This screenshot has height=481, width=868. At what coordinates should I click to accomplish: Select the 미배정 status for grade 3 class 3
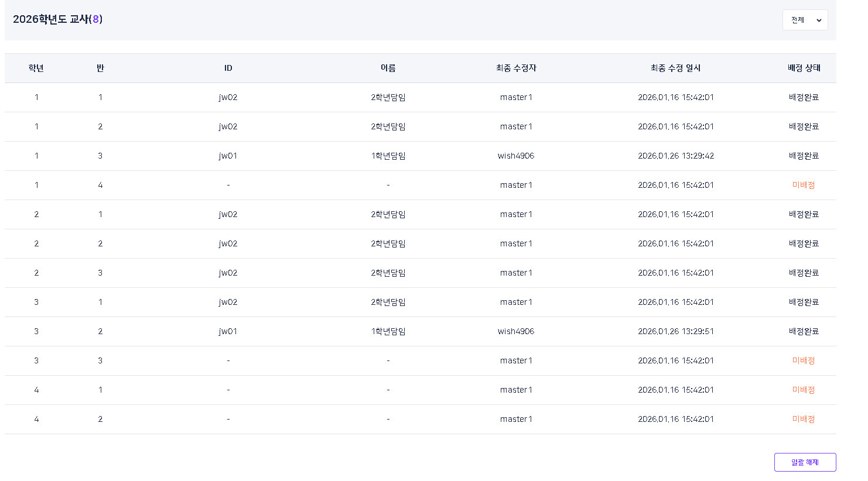click(x=804, y=360)
